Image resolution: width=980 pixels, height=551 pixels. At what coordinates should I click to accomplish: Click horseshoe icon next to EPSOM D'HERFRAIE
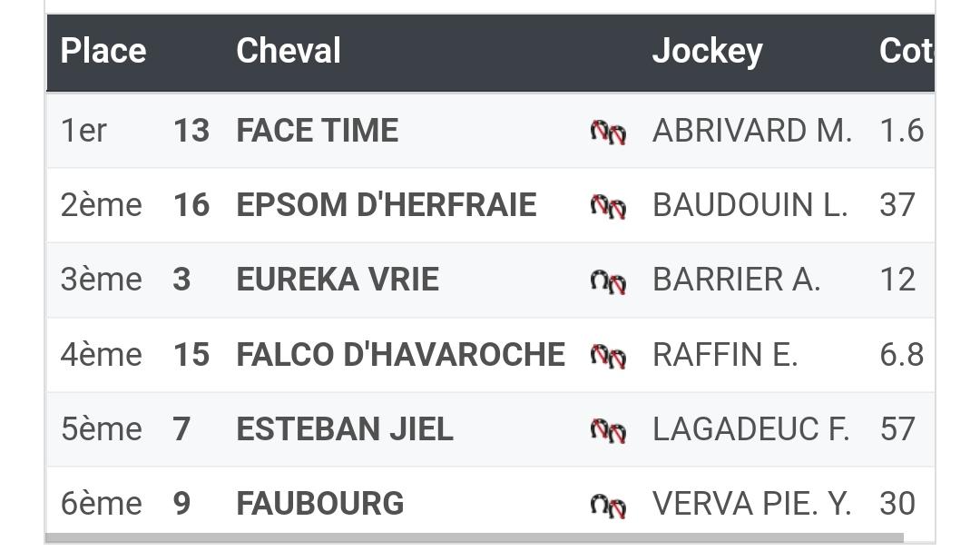(608, 206)
